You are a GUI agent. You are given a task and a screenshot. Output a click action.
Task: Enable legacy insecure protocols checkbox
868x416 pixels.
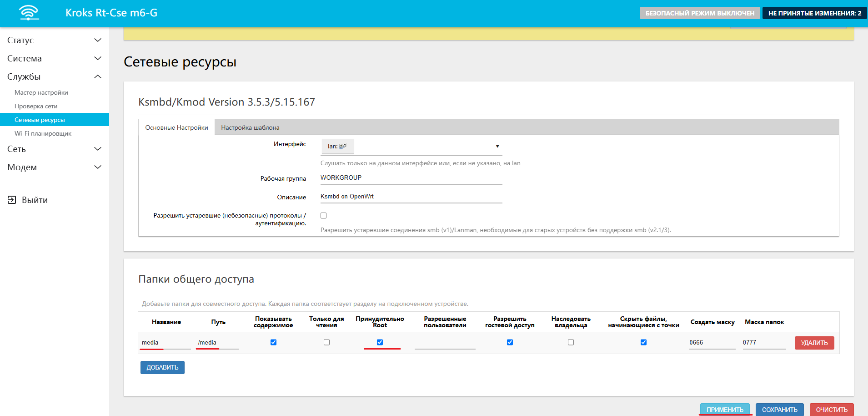tap(323, 216)
